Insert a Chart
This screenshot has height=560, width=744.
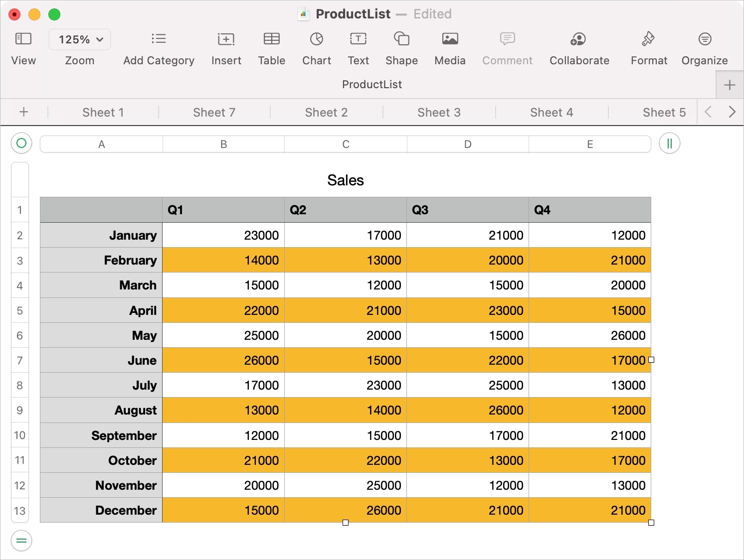tap(317, 39)
